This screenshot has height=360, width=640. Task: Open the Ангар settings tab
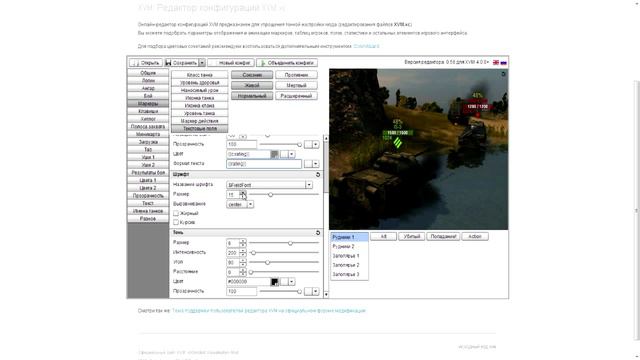[x=148, y=88]
